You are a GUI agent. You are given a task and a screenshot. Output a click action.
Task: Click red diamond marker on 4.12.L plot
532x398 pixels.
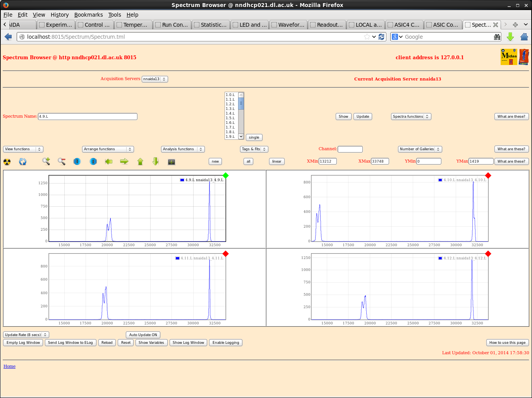point(488,254)
